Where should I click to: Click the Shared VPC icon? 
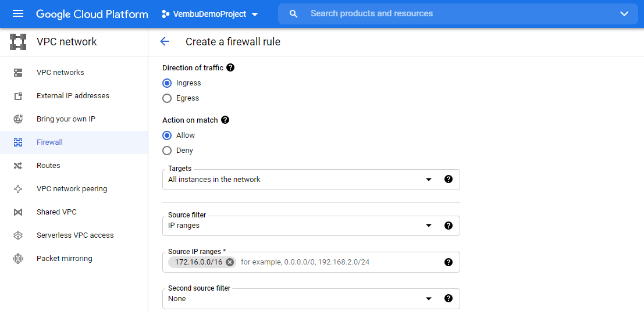pos(18,212)
